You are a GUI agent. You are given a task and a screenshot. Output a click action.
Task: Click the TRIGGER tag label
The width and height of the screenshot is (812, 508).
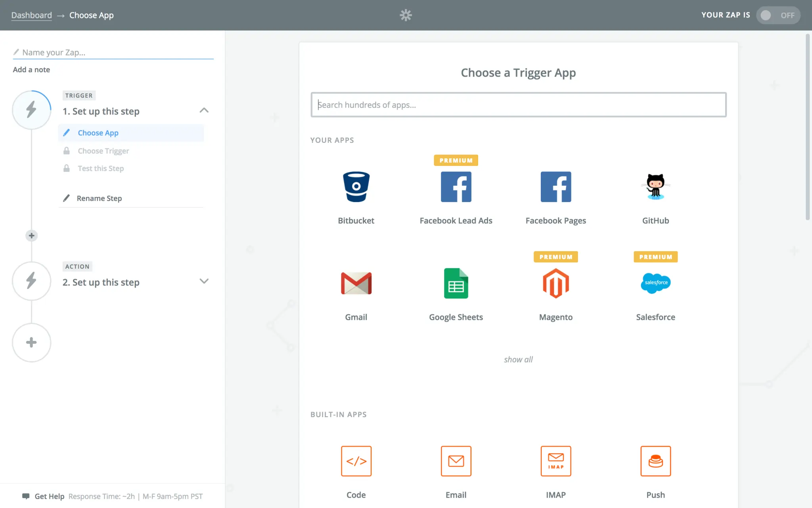[79, 96]
